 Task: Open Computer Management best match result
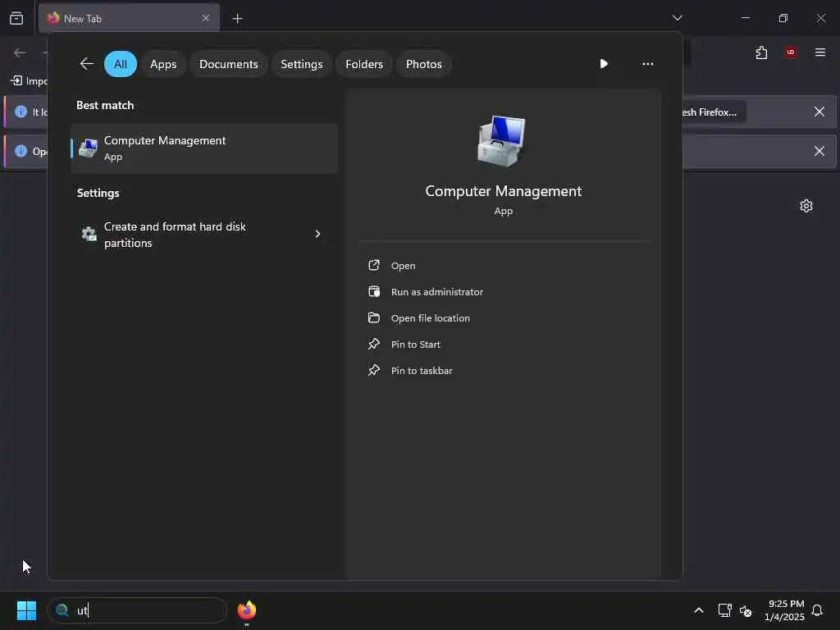[204, 148]
